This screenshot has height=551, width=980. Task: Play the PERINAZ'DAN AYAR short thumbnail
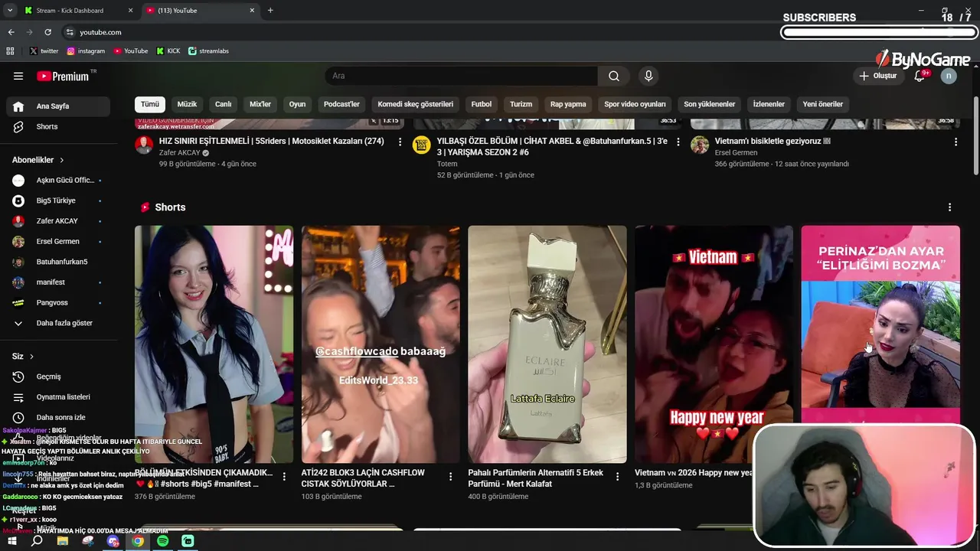[x=880, y=325]
